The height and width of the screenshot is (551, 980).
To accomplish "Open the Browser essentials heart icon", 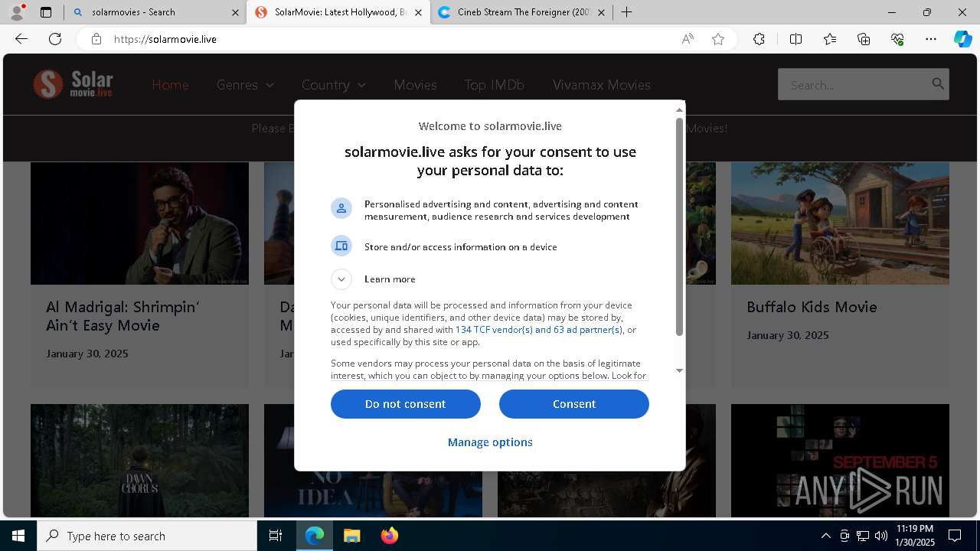I will coord(897,39).
